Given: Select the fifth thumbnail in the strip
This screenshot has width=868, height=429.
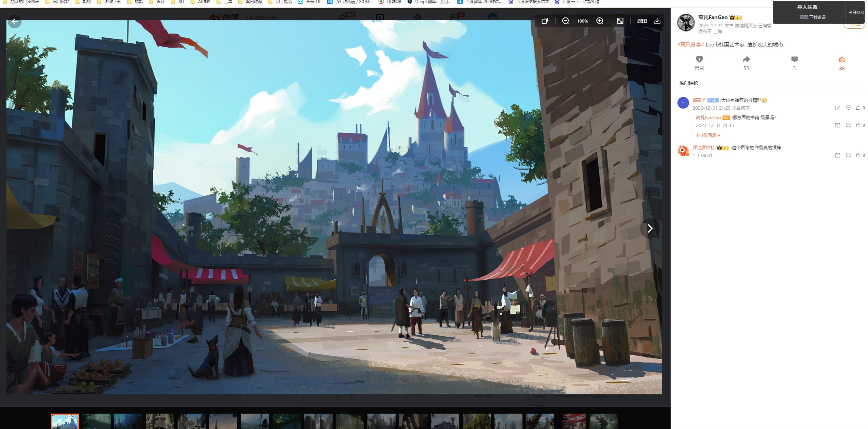Looking at the screenshot, I should click(192, 421).
